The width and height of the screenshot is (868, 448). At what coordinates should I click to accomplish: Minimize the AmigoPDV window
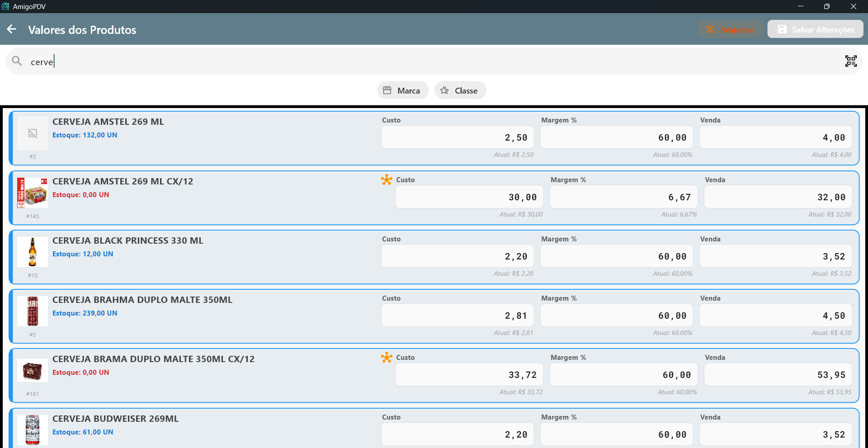tap(801, 6)
